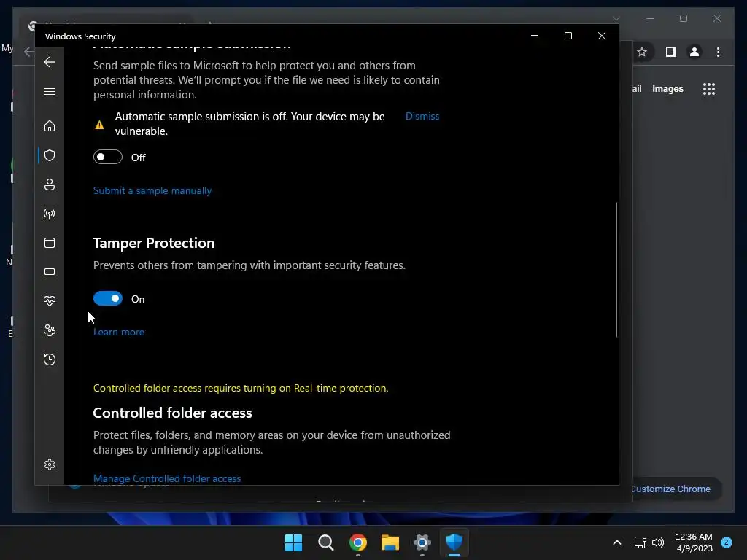Bookmark page with Chrome star icon

642,52
